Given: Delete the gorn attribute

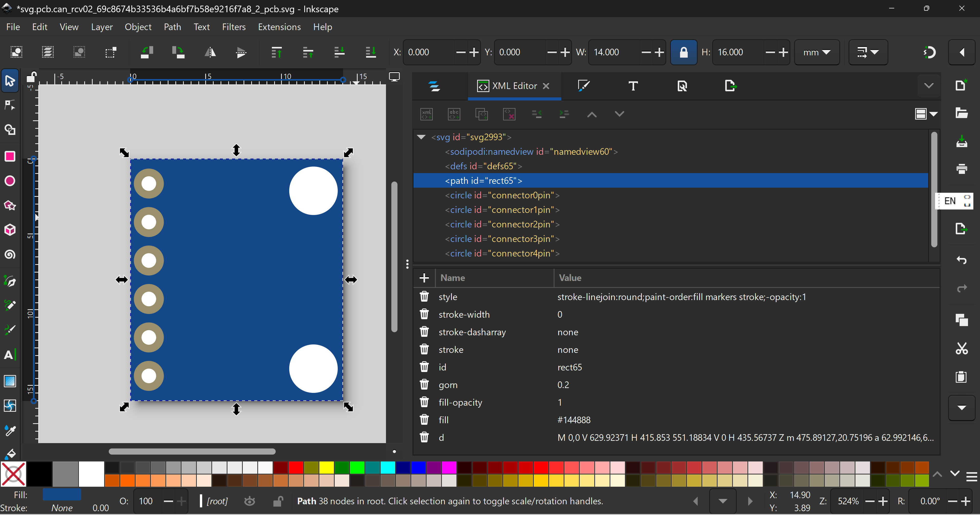Looking at the screenshot, I should tap(424, 385).
